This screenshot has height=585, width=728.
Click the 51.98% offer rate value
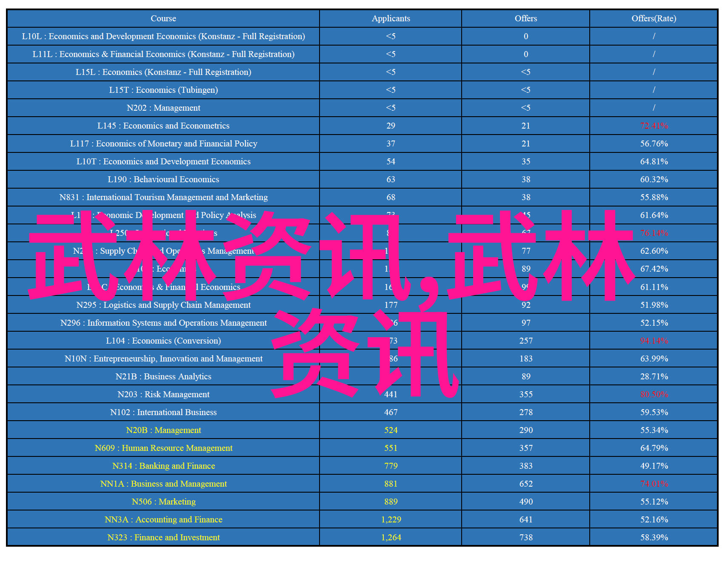(654, 305)
